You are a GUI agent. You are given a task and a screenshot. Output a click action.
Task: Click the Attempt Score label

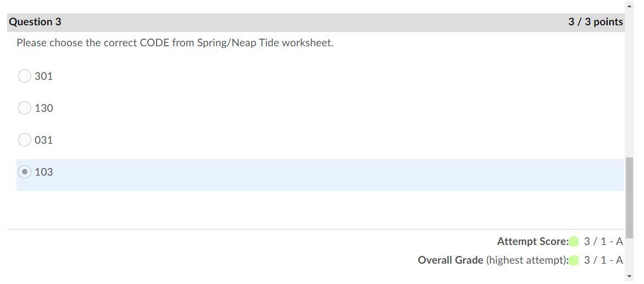532,242
